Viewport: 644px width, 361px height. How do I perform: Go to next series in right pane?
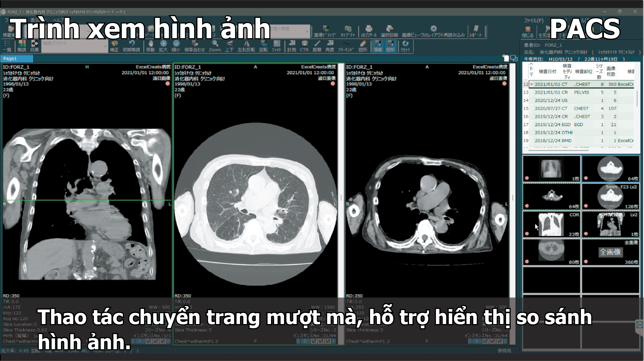pyautogui.click(x=506, y=341)
